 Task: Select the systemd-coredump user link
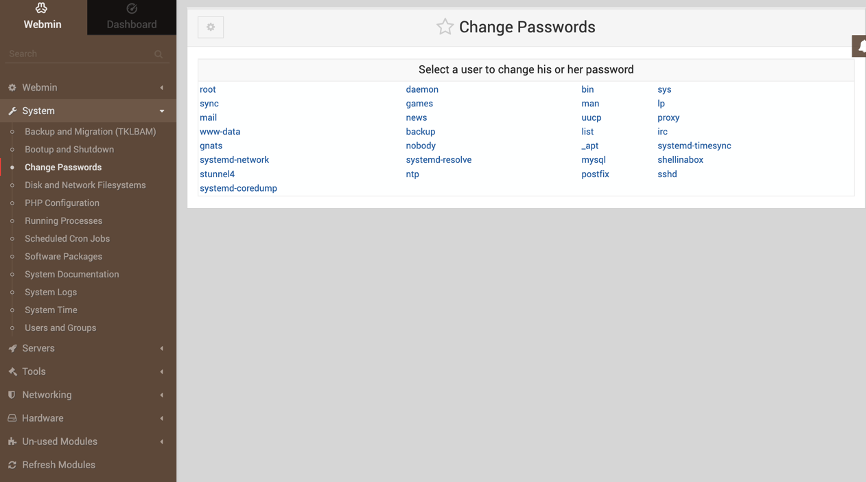pos(238,188)
